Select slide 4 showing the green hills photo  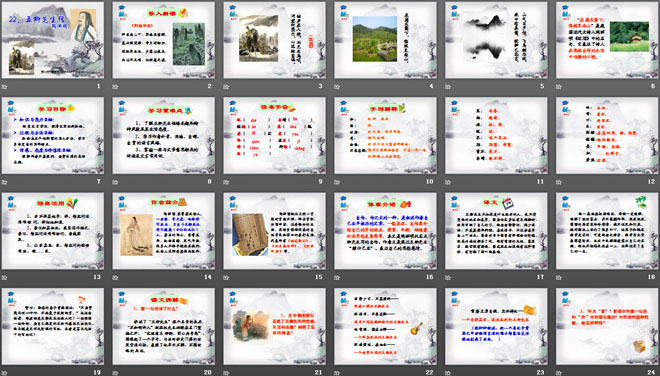[386, 40]
